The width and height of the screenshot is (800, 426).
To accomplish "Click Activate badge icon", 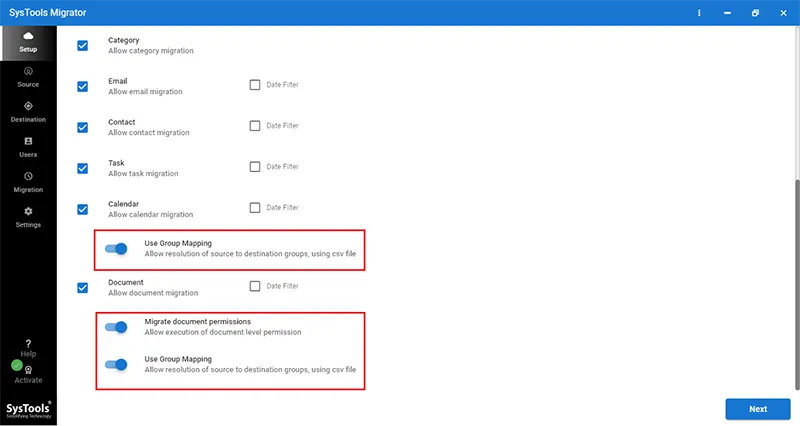I will coord(28,370).
